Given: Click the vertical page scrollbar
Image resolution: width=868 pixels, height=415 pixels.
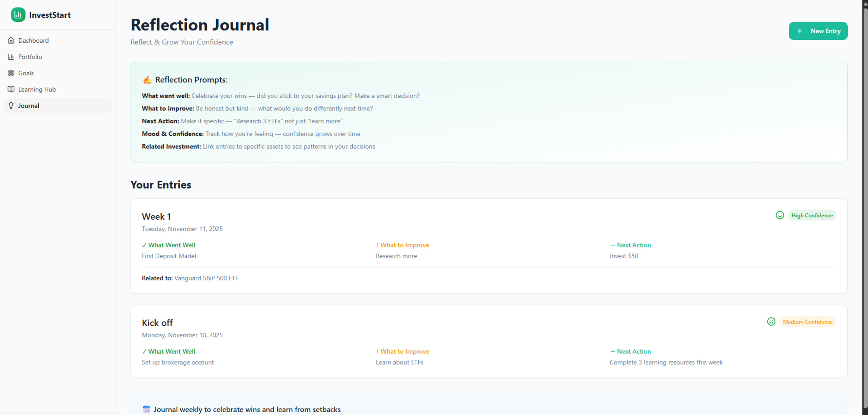Looking at the screenshot, I should click(865, 207).
